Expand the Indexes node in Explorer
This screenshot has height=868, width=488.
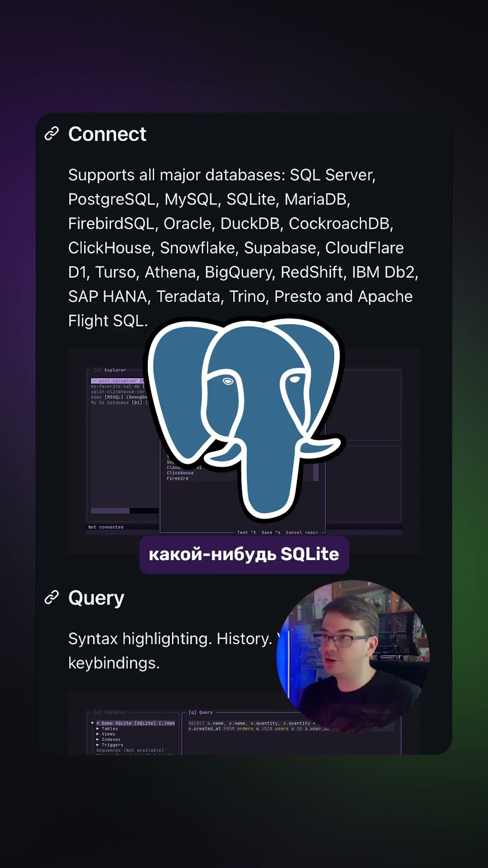[x=108, y=740]
